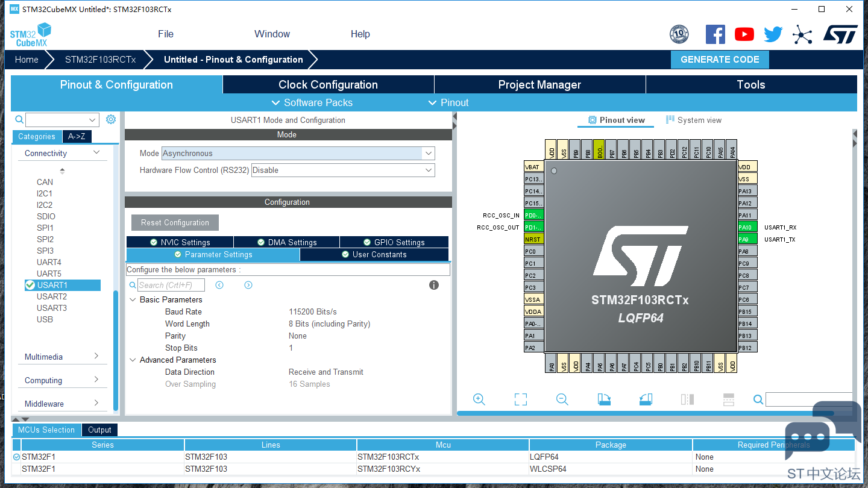The image size is (868, 488).
Task: Switch to the Project Manager tab
Action: (539, 85)
